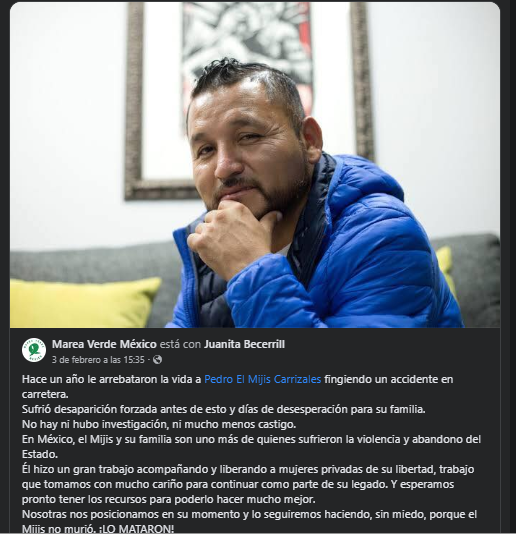Open tagged profile Juanita Becerrill
The width and height of the screenshot is (516, 535).
(244, 344)
